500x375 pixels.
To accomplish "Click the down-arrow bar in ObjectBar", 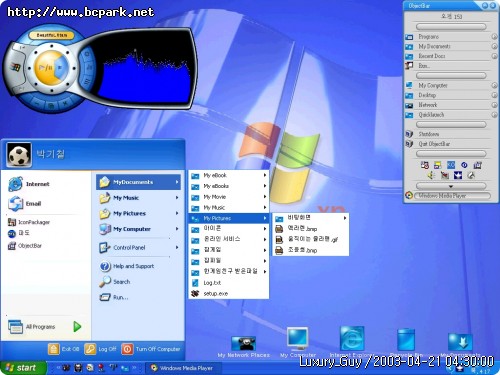I will [x=451, y=186].
